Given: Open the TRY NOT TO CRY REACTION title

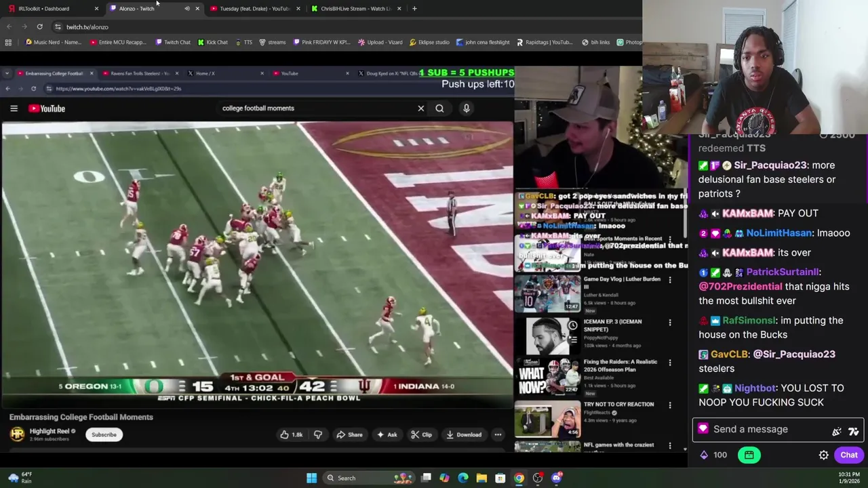Looking at the screenshot, I should pos(618,405).
